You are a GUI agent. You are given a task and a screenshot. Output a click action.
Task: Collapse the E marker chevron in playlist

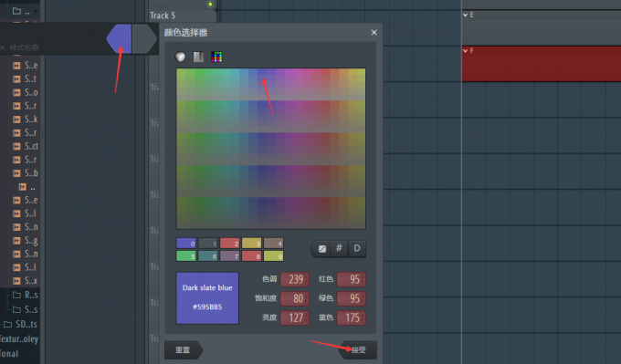pyautogui.click(x=466, y=15)
